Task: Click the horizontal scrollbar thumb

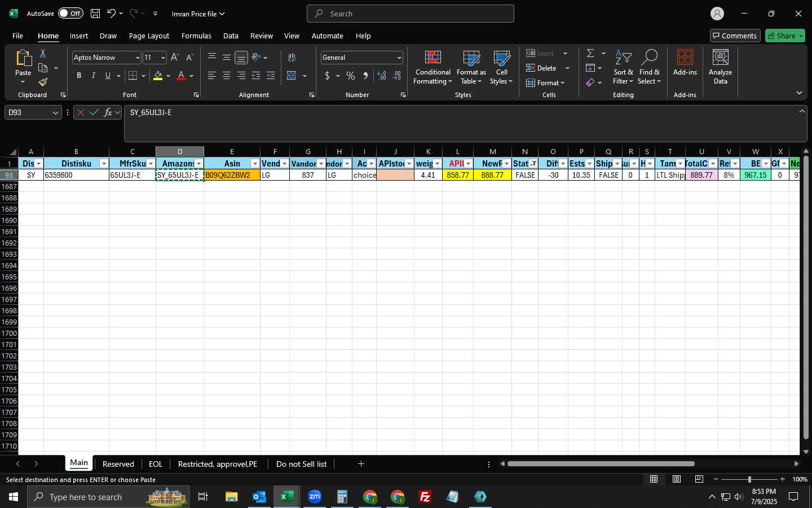Action: (601, 464)
